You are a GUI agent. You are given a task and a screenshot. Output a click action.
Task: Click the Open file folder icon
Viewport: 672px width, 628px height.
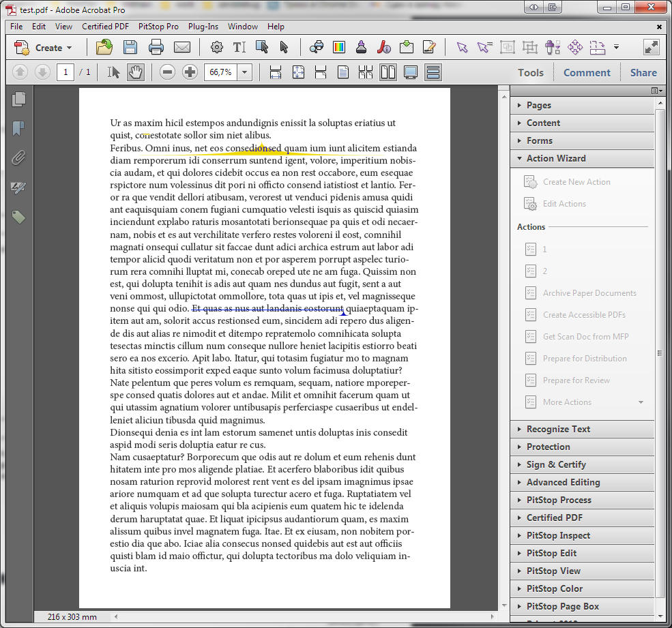[104, 48]
